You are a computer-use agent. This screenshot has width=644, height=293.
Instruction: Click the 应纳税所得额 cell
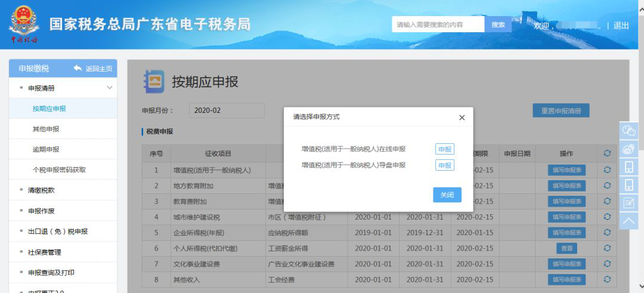click(x=306, y=233)
